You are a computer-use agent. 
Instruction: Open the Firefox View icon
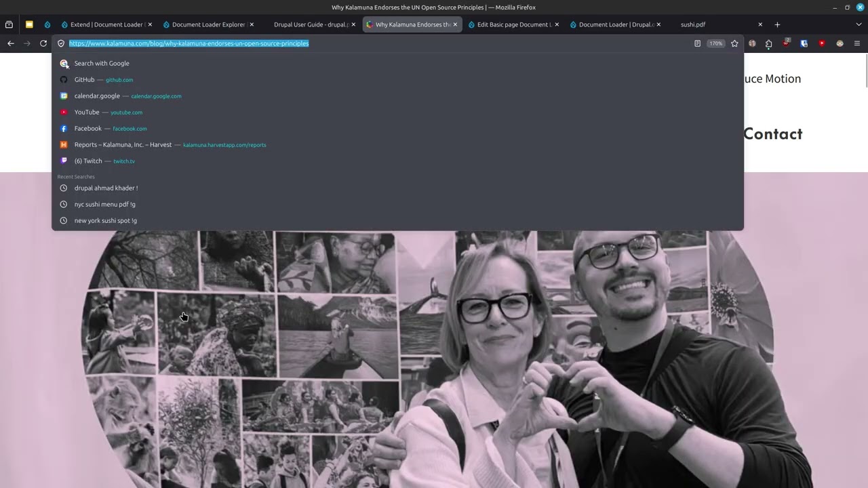pos(9,24)
